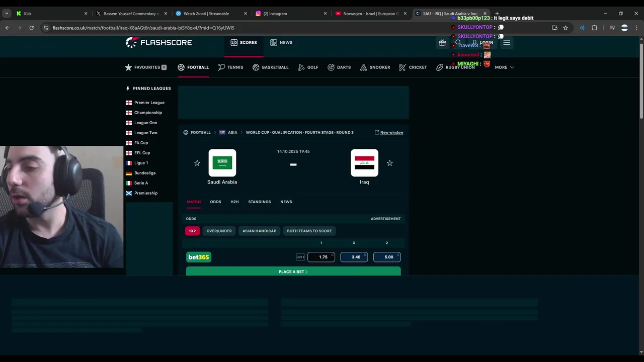Favourite Iraq with the star
The width and height of the screenshot is (644, 362).
[389, 163]
